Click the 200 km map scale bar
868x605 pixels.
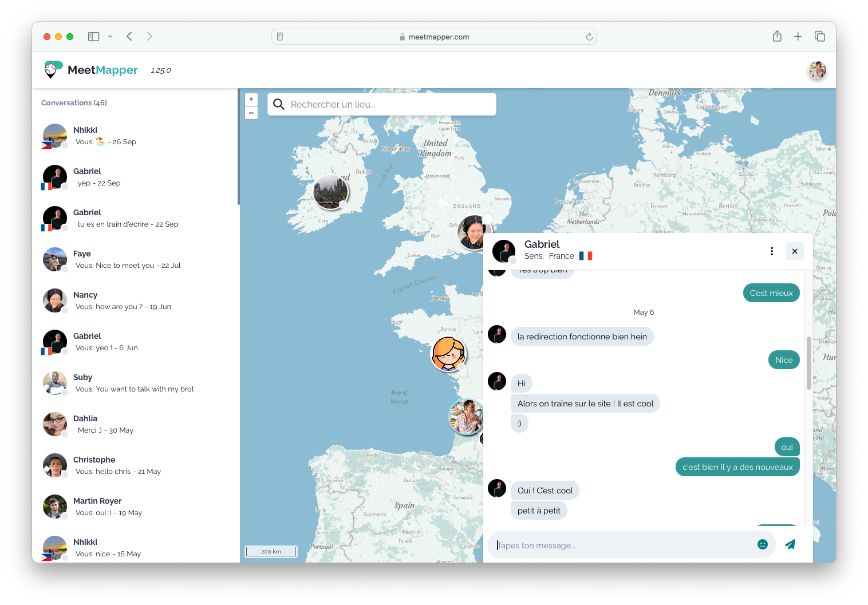(x=271, y=551)
